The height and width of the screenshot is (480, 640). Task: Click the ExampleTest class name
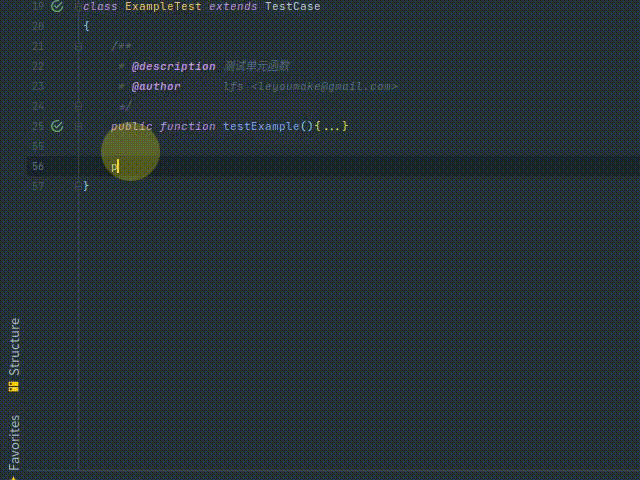[x=163, y=6]
